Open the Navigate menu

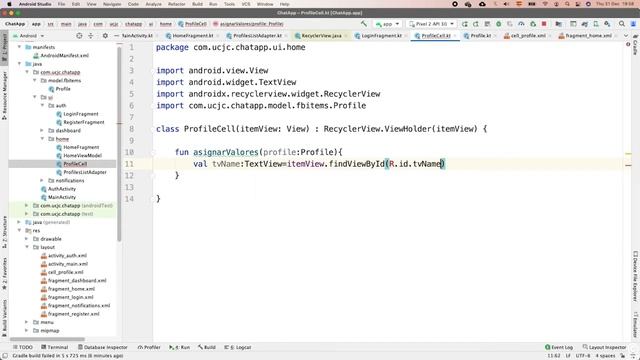point(112,4)
